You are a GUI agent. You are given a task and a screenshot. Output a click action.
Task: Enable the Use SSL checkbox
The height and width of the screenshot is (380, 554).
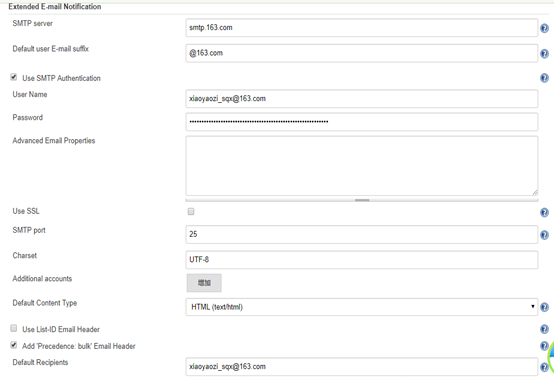(x=191, y=211)
